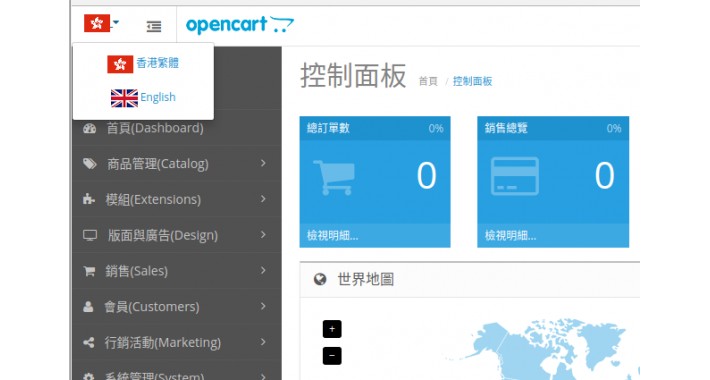Open 會員(Customers) menu
710x380 pixels.
coord(177,307)
